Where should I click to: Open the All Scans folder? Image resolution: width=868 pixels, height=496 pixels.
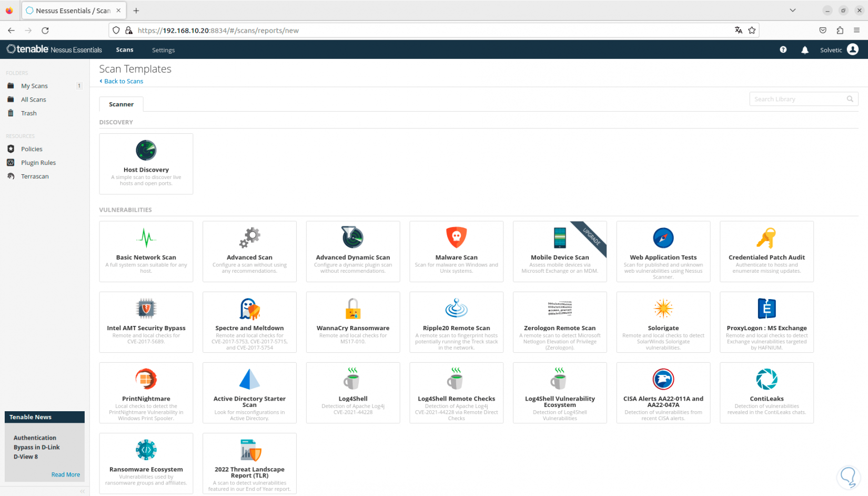34,100
